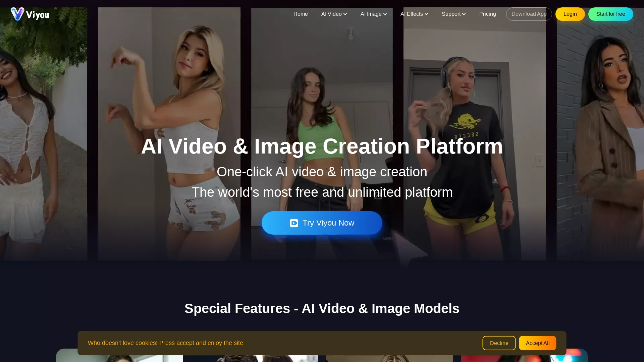
Task: Click a feature card below Special Features heading
Action: tap(119, 358)
